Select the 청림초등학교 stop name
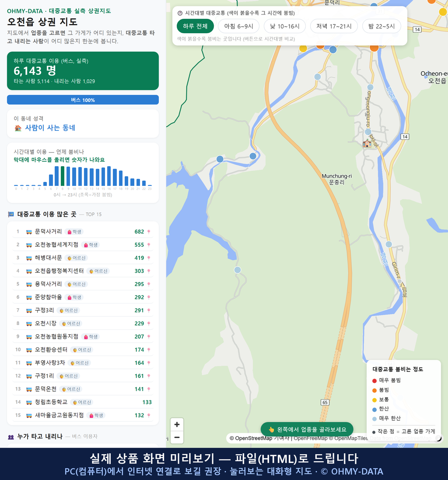The image size is (448, 480). (x=51, y=402)
